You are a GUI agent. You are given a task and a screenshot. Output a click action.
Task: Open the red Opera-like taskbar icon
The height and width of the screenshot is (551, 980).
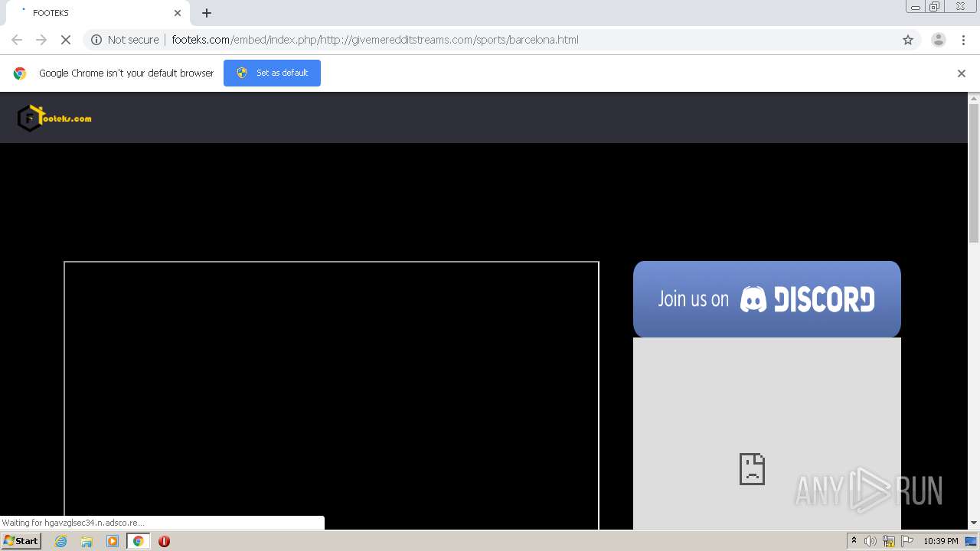coord(164,541)
